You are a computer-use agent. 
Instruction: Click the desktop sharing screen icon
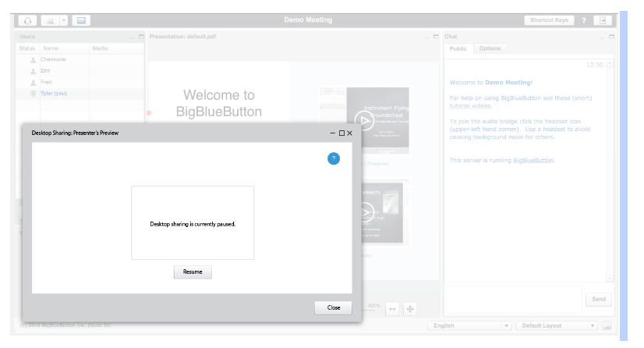(81, 20)
